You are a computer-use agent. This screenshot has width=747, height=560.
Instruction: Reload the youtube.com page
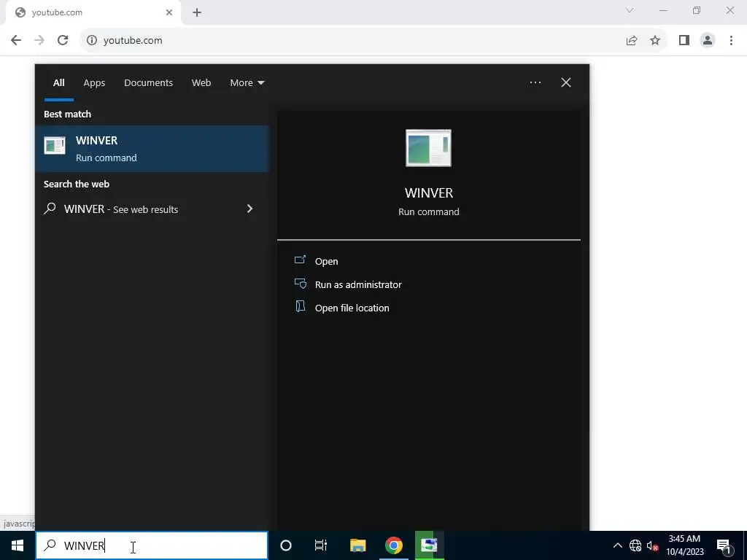coord(63,41)
